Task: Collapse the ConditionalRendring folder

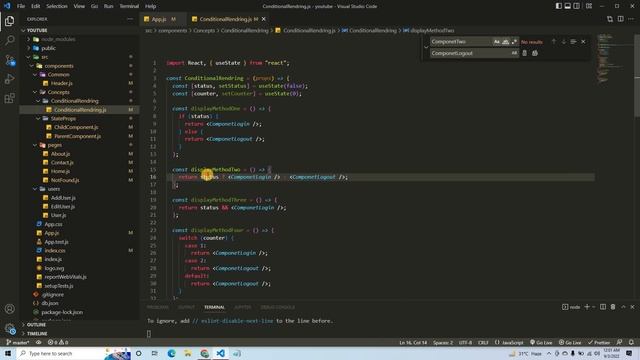Action: (x=38, y=101)
